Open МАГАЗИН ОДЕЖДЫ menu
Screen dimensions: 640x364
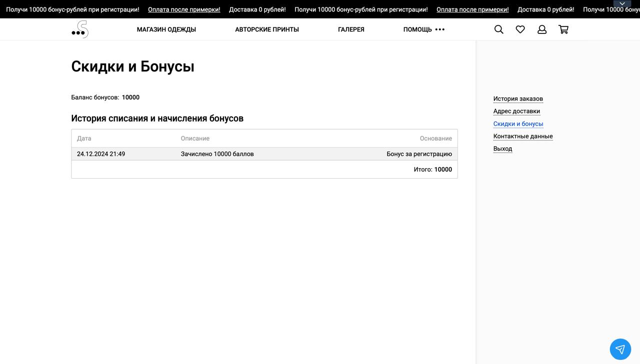tap(166, 29)
